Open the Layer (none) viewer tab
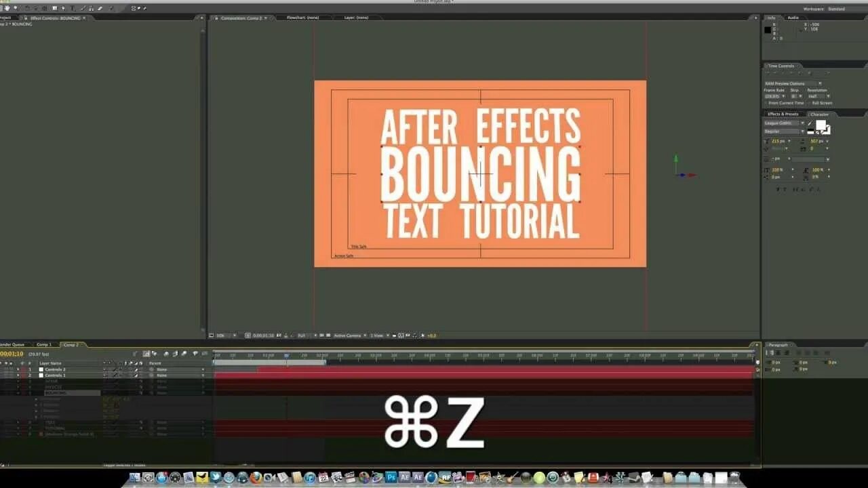This screenshot has height=488, width=868. coord(356,18)
